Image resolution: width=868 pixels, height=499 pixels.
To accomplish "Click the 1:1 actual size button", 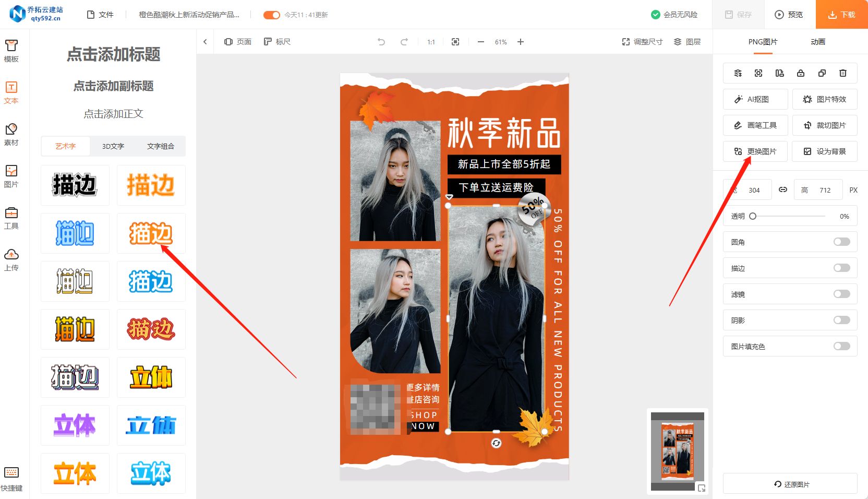I will [431, 42].
